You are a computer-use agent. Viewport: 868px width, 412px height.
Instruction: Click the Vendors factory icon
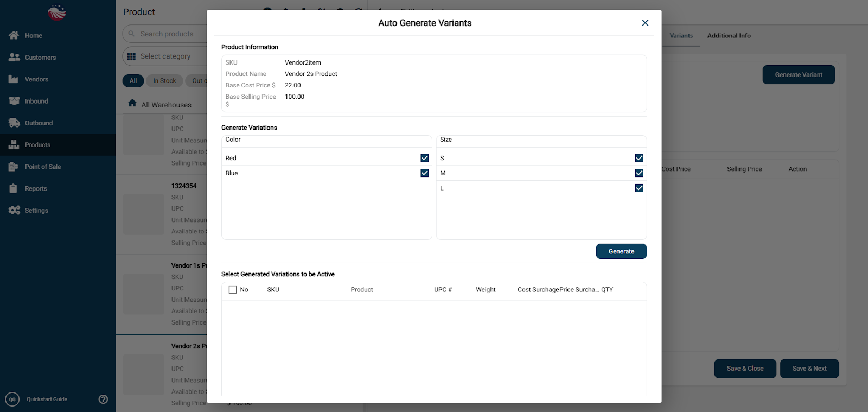point(14,79)
